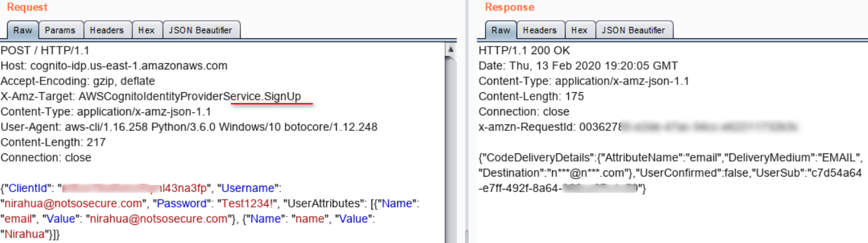Click the request pane scrollbar up arrow

tap(451, 49)
